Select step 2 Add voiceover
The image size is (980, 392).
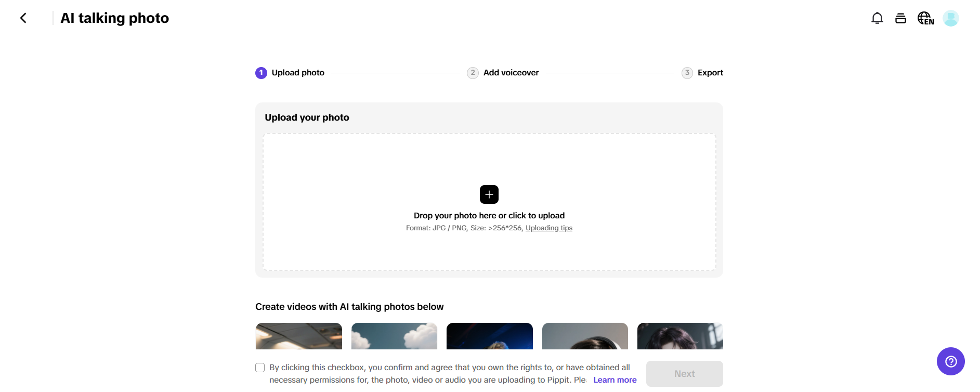[x=503, y=73]
